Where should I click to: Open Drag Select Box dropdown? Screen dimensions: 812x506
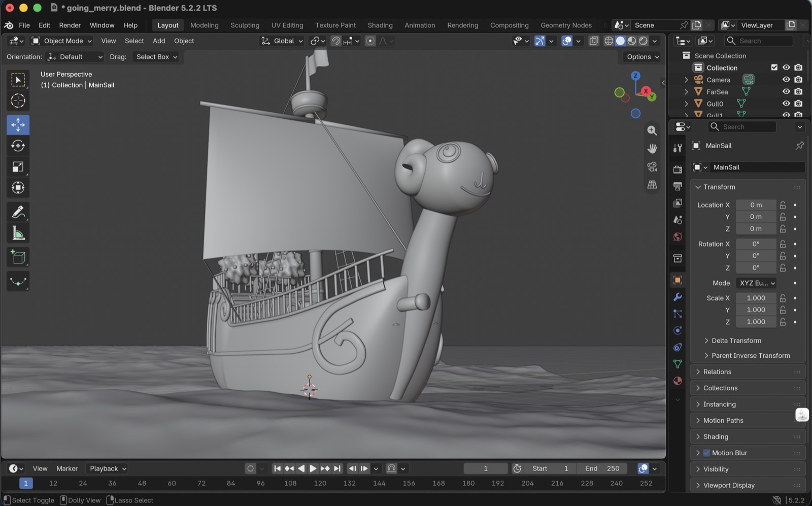pos(156,57)
